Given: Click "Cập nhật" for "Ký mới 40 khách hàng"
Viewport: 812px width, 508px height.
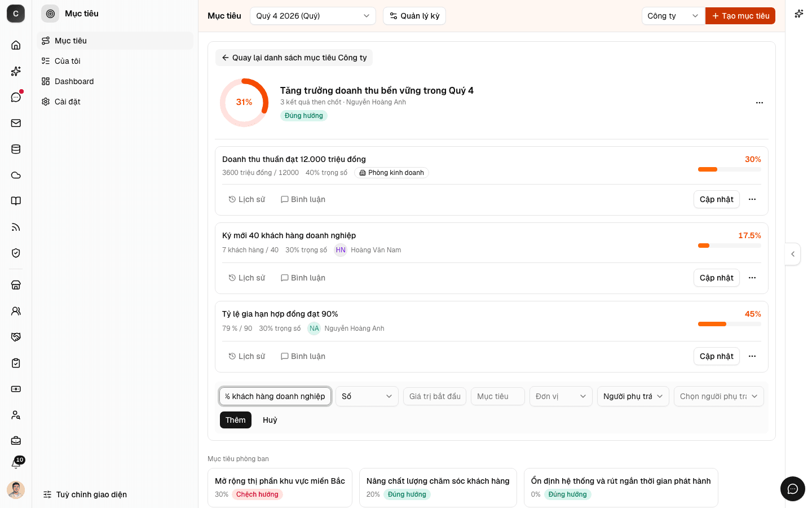Looking at the screenshot, I should pos(717,278).
